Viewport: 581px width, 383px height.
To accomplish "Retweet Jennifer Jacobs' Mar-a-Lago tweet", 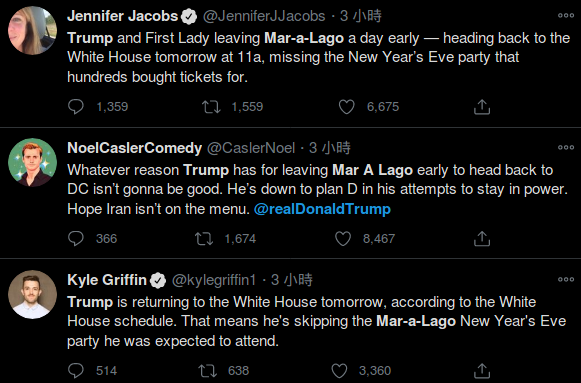I will click(211, 107).
